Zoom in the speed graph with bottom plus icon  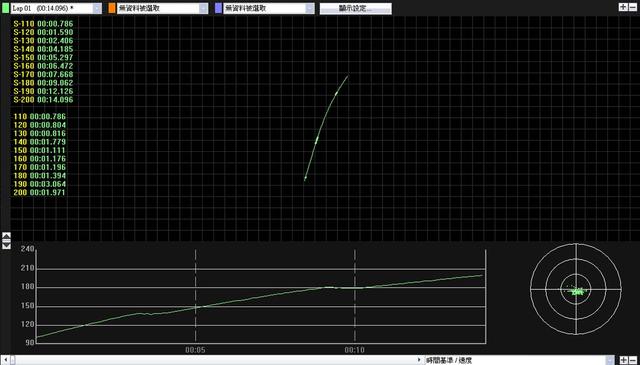(x=624, y=360)
